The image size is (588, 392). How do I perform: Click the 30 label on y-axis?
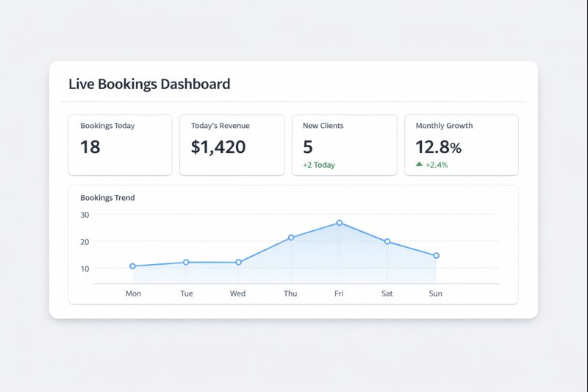[x=85, y=215]
